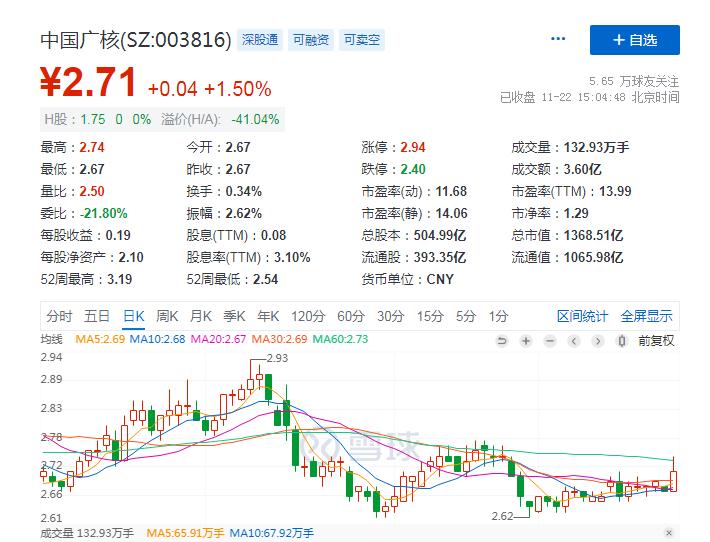Click the MA5:2.69 indicator label
Screen dimensions: 710x542
[100, 339]
